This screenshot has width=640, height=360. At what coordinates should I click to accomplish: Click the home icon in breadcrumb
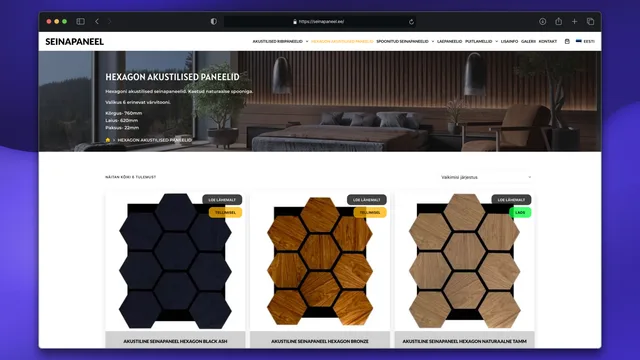(108, 140)
